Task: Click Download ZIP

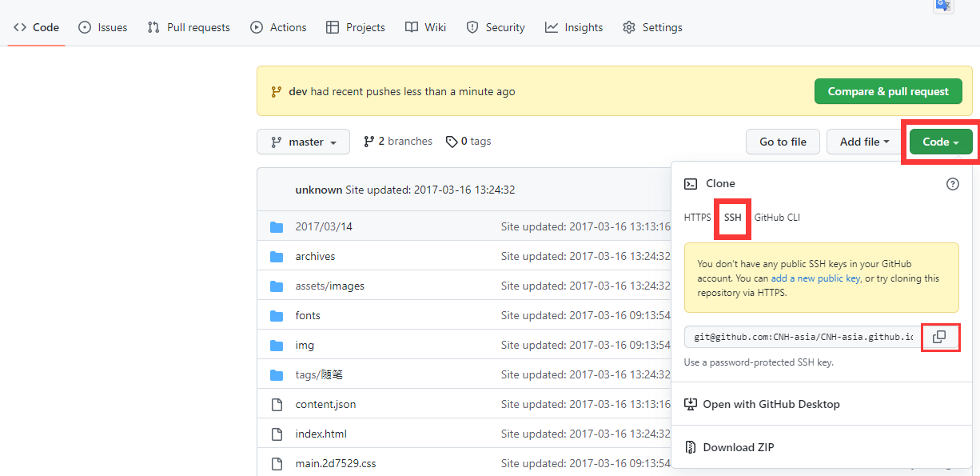Action: click(729, 447)
